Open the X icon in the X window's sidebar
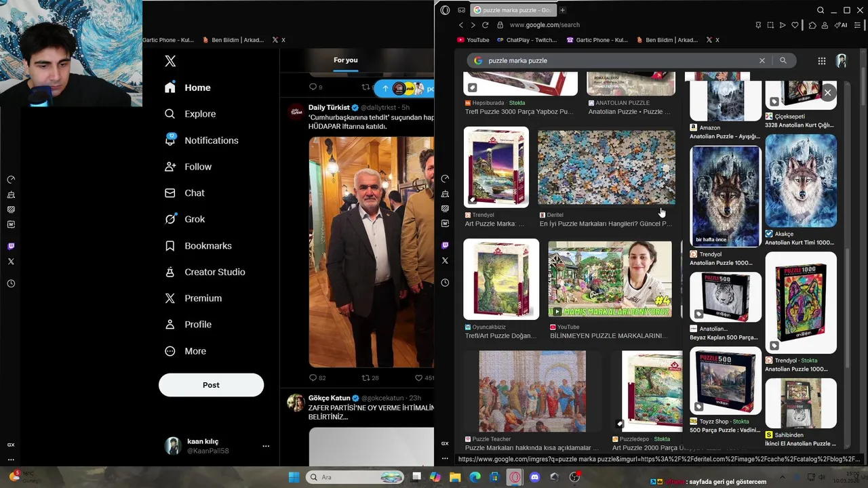This screenshot has width=868, height=488. [x=11, y=262]
